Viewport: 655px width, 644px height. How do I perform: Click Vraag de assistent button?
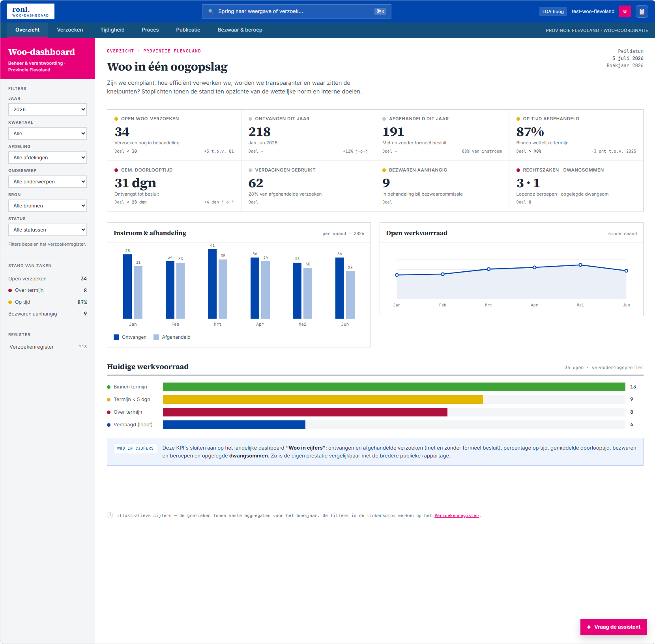point(614,627)
